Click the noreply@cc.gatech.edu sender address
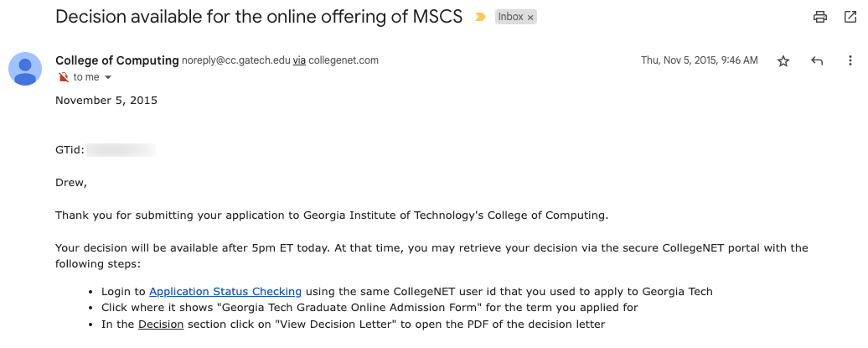 point(236,60)
